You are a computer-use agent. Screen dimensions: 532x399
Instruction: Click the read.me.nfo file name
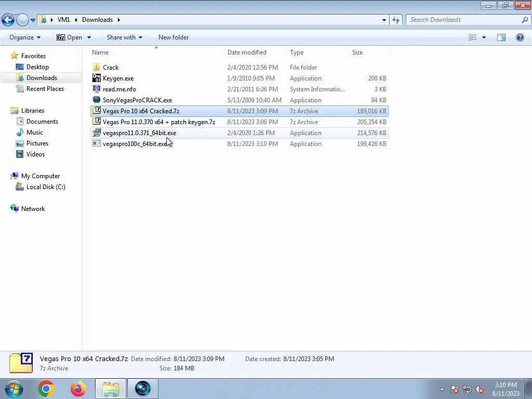(x=119, y=89)
